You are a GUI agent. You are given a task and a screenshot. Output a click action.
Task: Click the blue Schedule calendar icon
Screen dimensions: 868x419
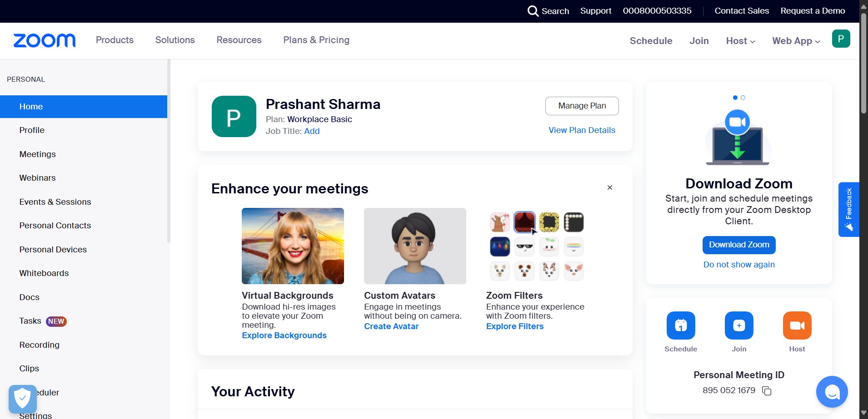[681, 325]
